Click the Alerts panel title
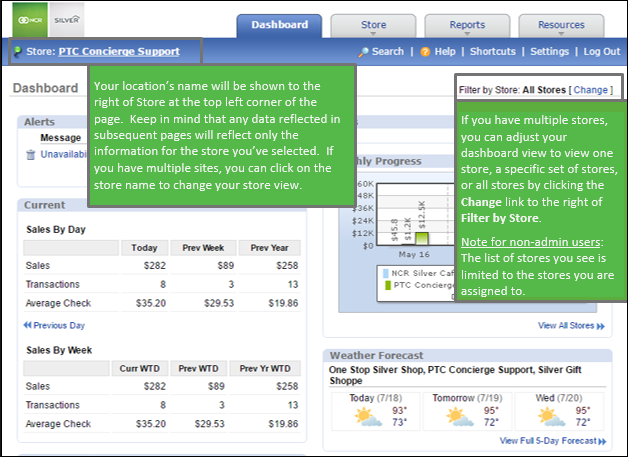The width and height of the screenshot is (628, 457). click(x=39, y=122)
